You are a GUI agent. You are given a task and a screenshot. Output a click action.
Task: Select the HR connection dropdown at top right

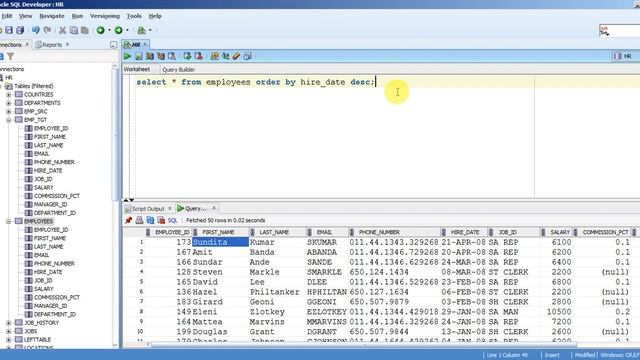point(627,56)
